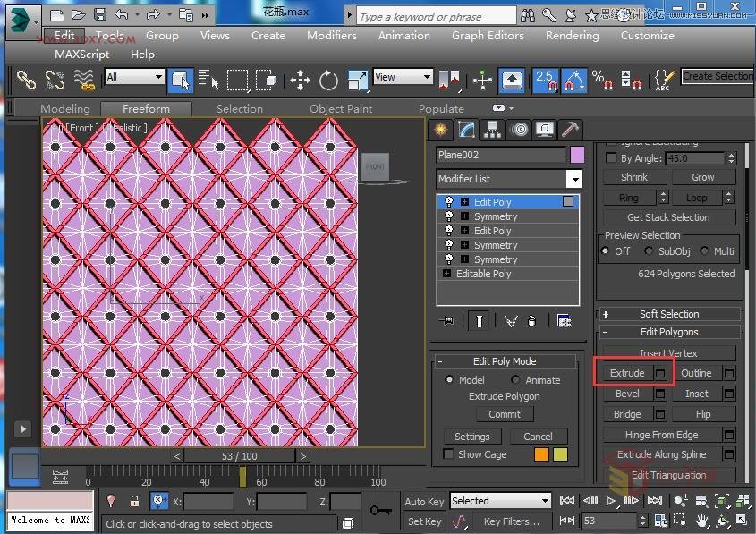Open the Hierarchy command panel tab
This screenshot has height=534, width=756.
tap(492, 130)
